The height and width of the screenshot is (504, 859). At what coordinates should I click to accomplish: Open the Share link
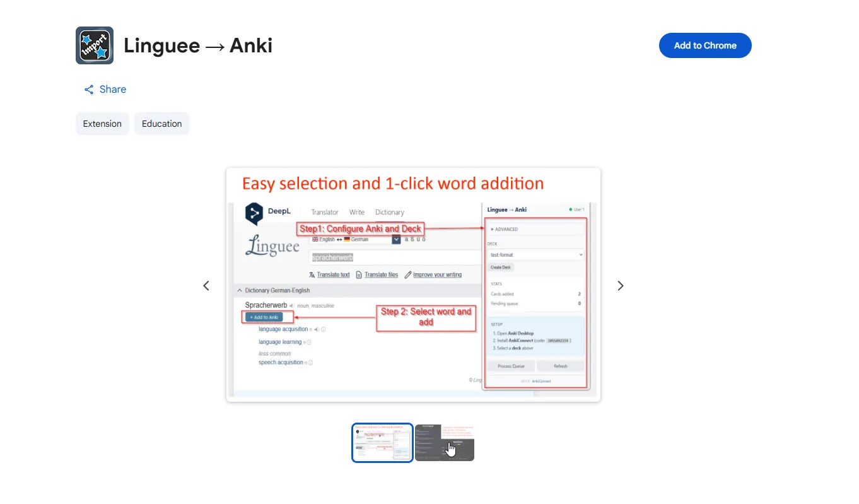pyautogui.click(x=105, y=90)
